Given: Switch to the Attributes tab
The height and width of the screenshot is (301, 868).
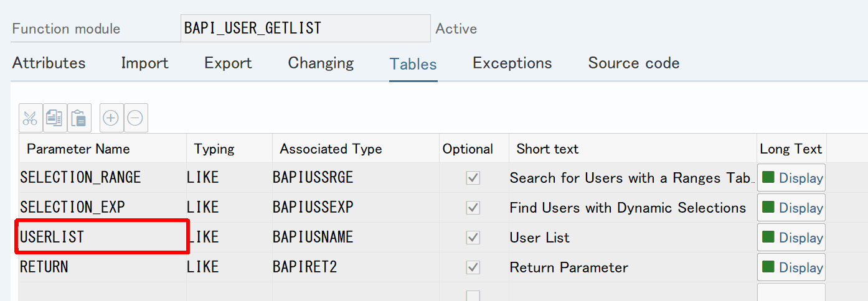Looking at the screenshot, I should (49, 63).
